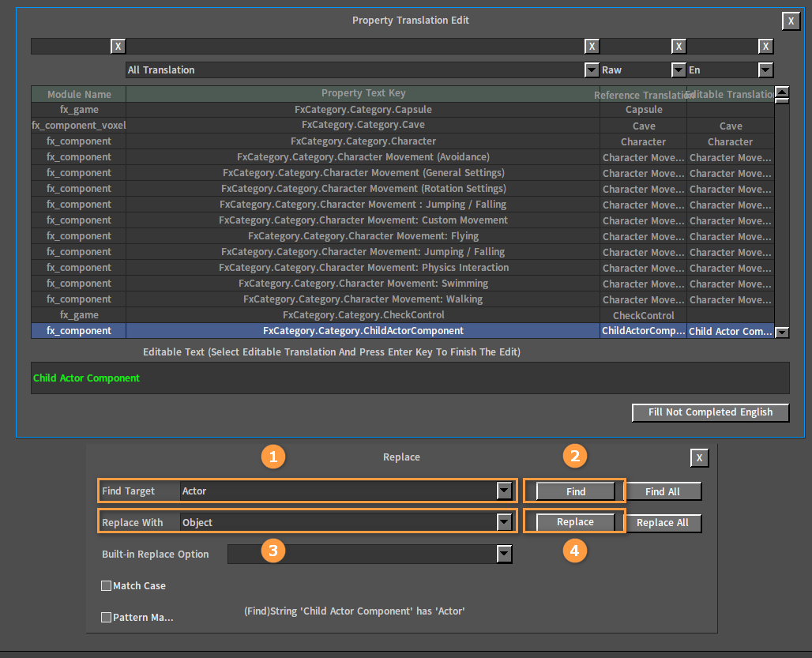Click the Find All button
The width and height of the screenshot is (812, 658).
coord(663,491)
